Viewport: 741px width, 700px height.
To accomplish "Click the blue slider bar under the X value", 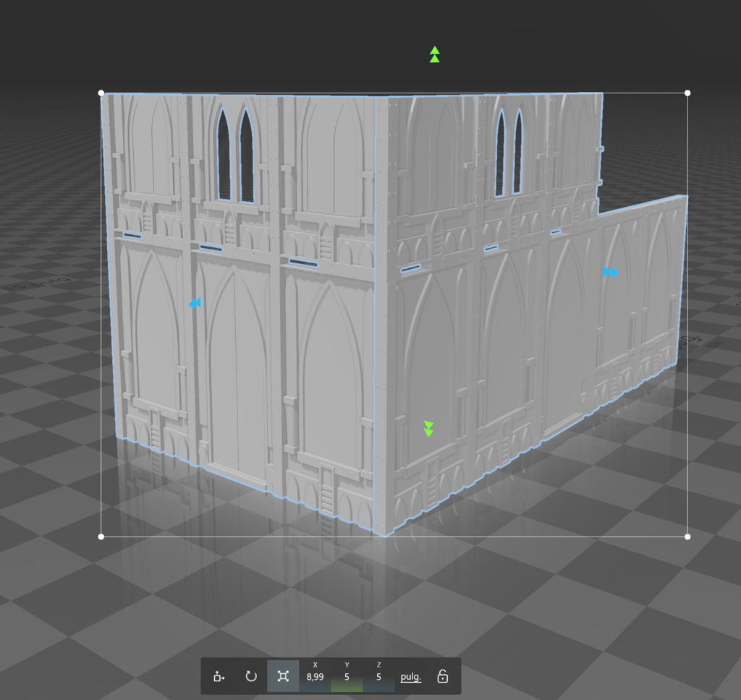I will 314,689.
